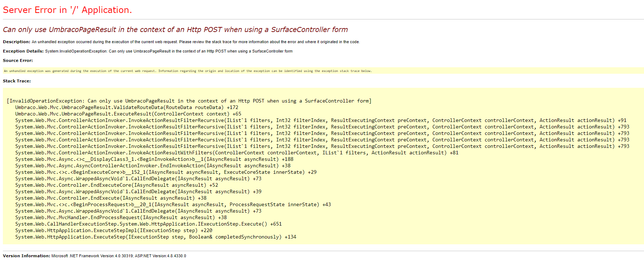Click the 'BeginProcessRequest' b__20_1 stack line

click(x=173, y=205)
